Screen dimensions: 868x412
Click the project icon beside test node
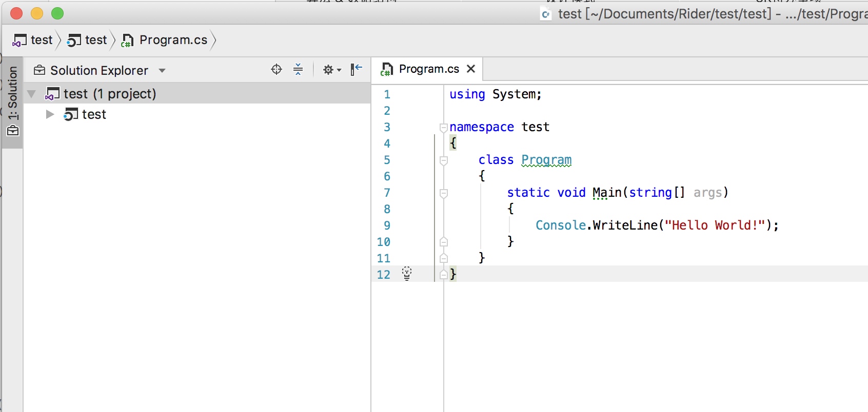[71, 114]
